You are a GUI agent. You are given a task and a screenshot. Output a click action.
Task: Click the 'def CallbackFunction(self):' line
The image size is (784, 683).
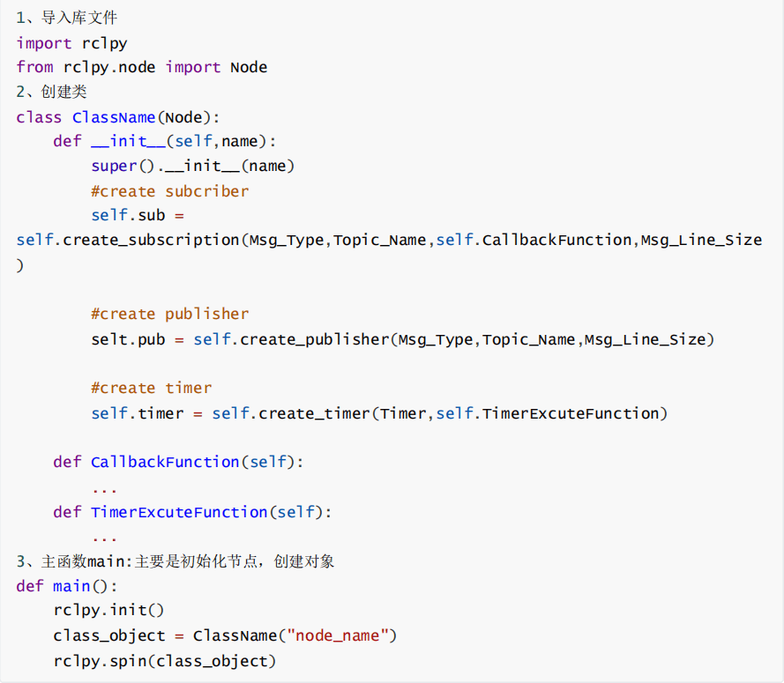pyautogui.click(x=178, y=462)
